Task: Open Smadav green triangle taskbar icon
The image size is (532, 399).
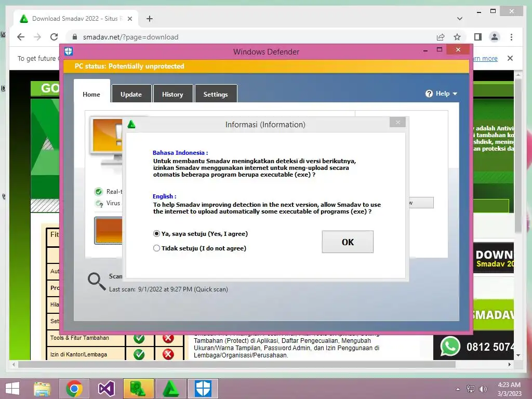Action: (x=170, y=389)
